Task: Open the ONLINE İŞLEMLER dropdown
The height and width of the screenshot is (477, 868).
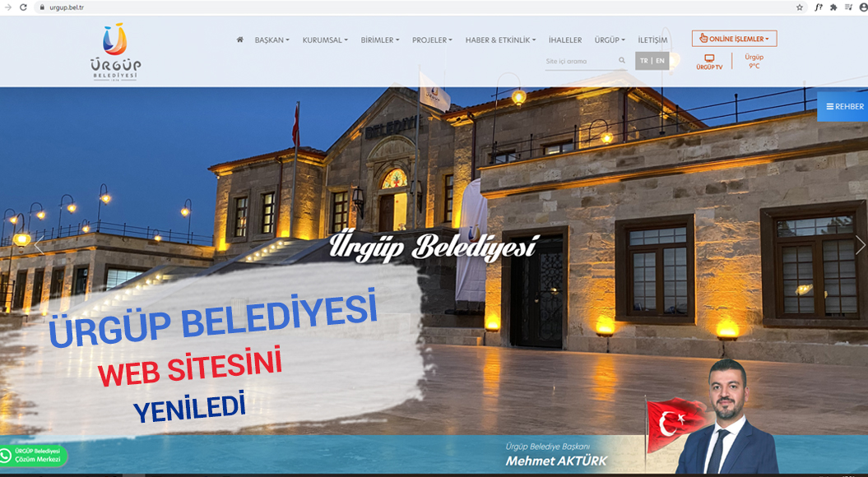Action: 734,39
